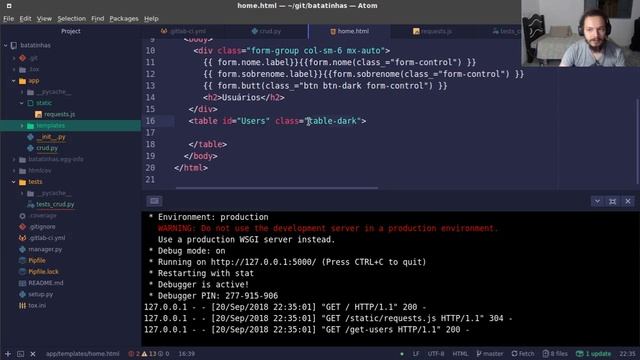Expand the .tox folder
The height and width of the screenshot is (360, 640).
click(14, 70)
